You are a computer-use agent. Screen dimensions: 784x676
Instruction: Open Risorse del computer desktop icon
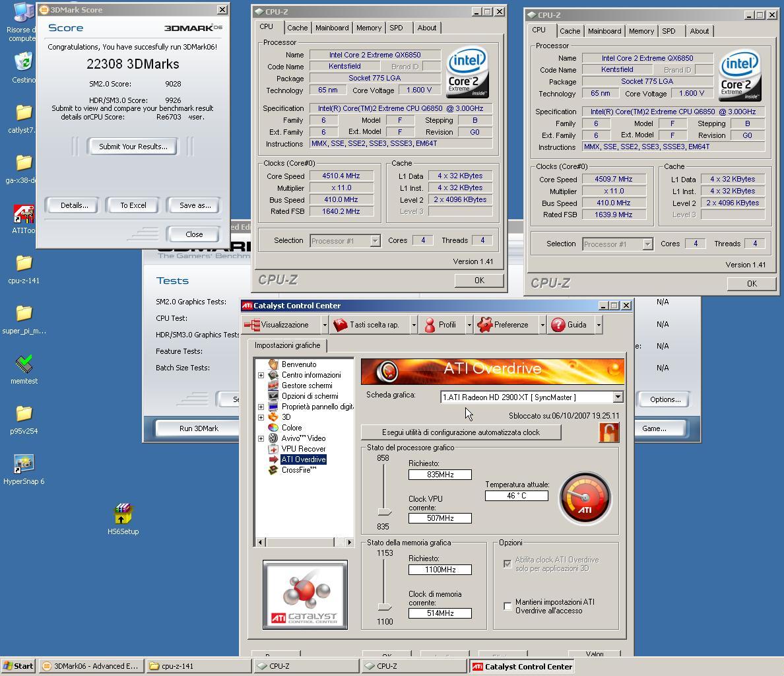[23, 13]
